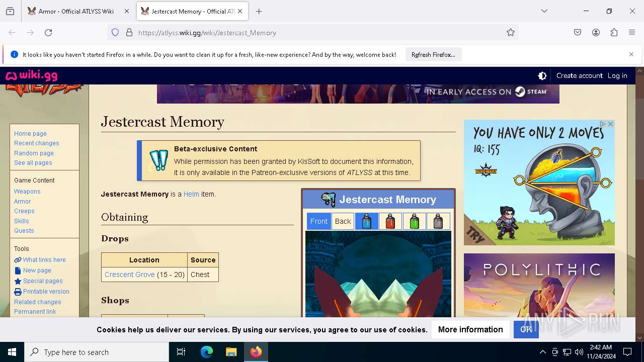Open Quests sidebar link
The height and width of the screenshot is (362, 644).
click(24, 231)
